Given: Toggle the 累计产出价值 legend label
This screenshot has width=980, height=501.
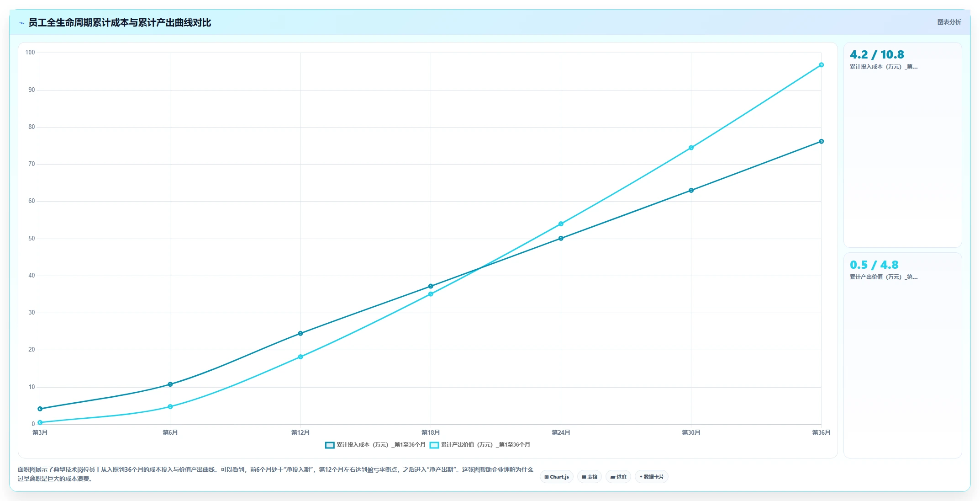Looking at the screenshot, I should click(485, 445).
